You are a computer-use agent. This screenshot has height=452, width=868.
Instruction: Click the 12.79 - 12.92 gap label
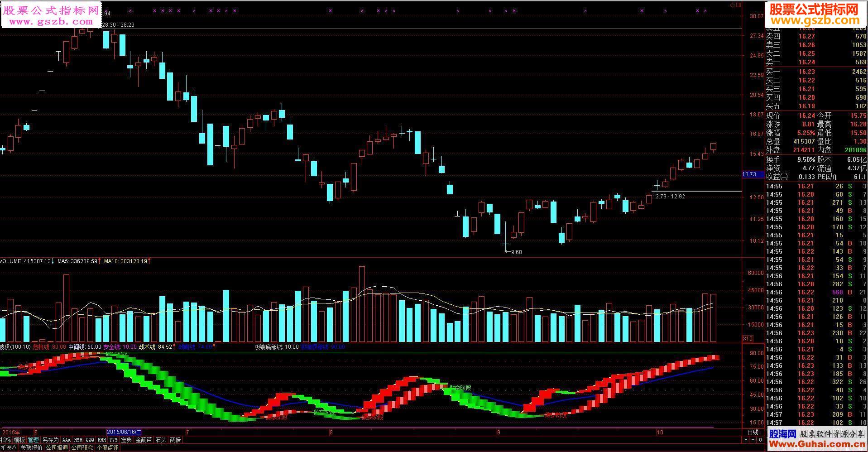point(668,197)
